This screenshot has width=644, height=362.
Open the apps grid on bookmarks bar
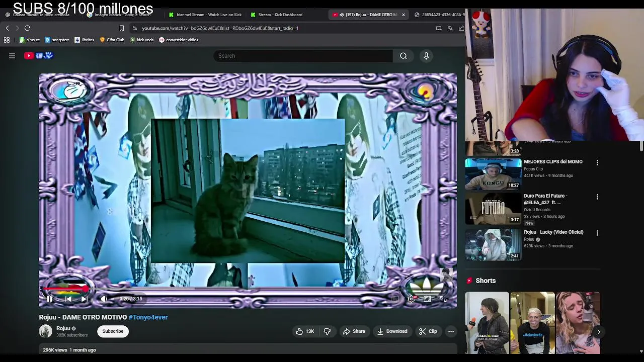pyautogui.click(x=7, y=40)
